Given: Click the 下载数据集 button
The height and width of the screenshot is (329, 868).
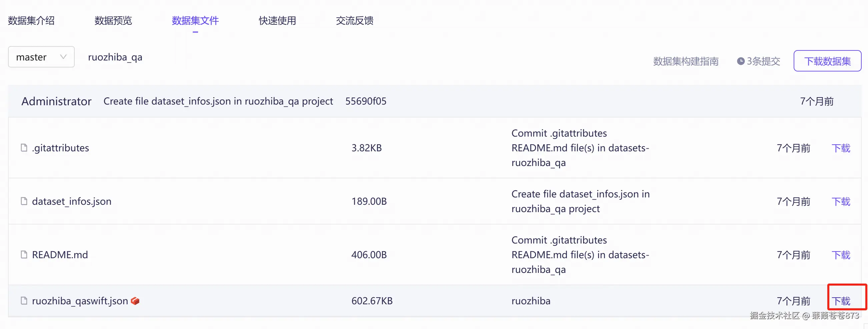Looking at the screenshot, I should click(x=827, y=61).
